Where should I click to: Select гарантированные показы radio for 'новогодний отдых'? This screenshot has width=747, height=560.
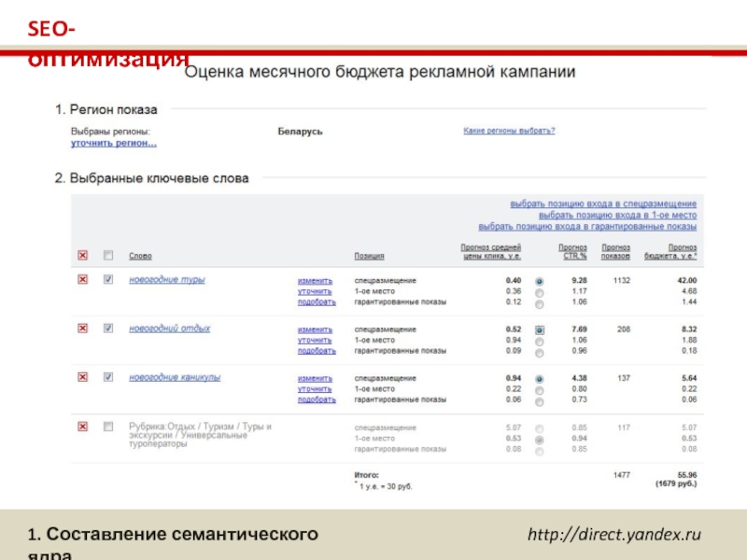tap(540, 354)
